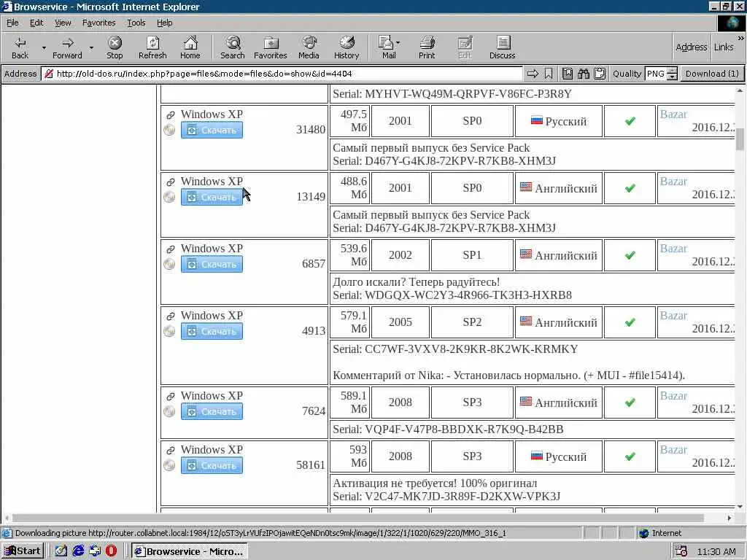Open the File menu
Screen dimensions: 747x560
click(x=12, y=23)
